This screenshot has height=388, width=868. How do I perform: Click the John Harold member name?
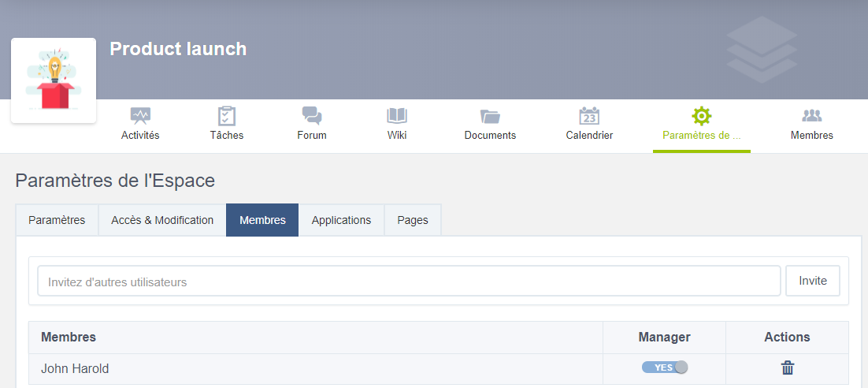(x=75, y=368)
